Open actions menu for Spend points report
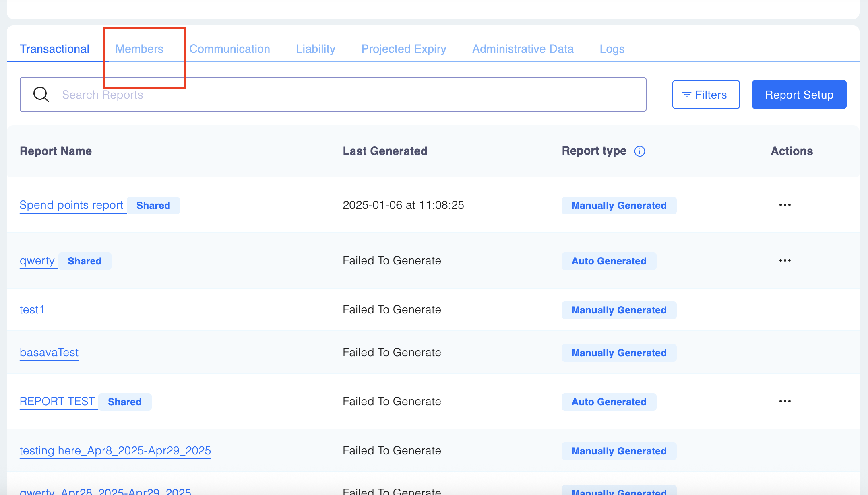 point(785,205)
